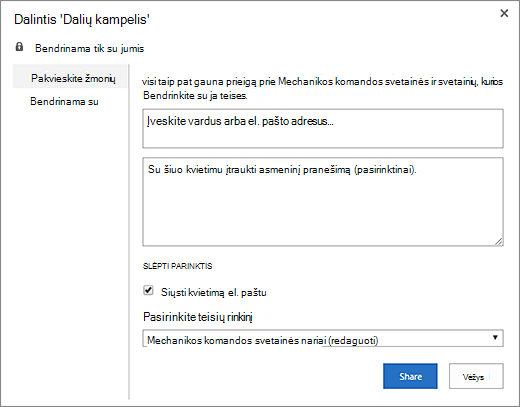Image resolution: width=520 pixels, height=407 pixels.
Task: Click the vertical divider beside the left tabs
Action: [x=129, y=232]
